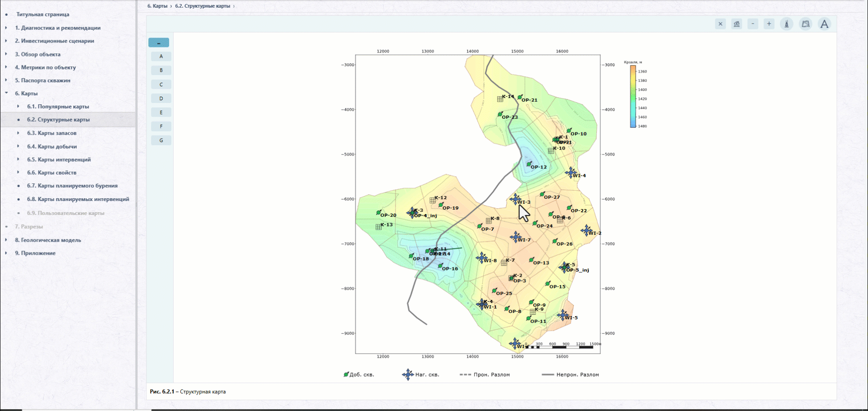Open 6.7. Карты планируемого бурения page
The width and height of the screenshot is (868, 411).
pyautogui.click(x=72, y=186)
